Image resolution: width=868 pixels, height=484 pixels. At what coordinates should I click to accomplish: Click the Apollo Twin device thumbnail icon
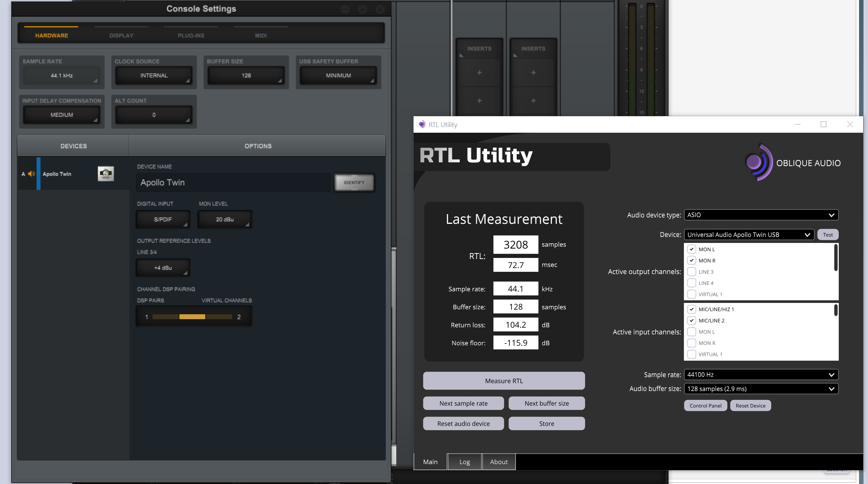pyautogui.click(x=106, y=174)
